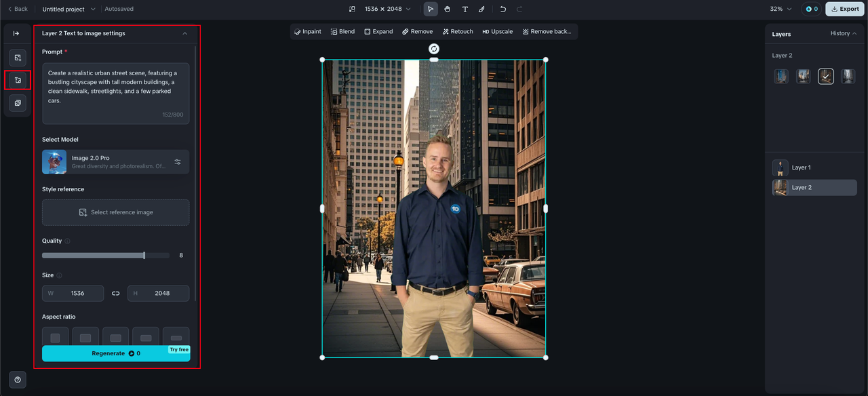Click into the Prompt text box
This screenshot has height=396, width=868.
click(115, 94)
